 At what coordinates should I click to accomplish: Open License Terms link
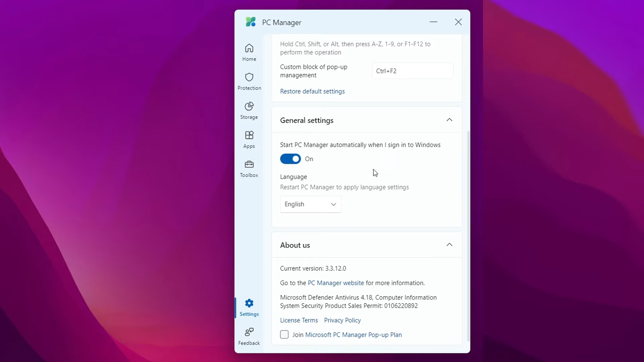299,320
